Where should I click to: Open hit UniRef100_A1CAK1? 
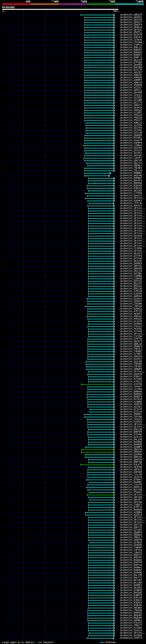131,407
